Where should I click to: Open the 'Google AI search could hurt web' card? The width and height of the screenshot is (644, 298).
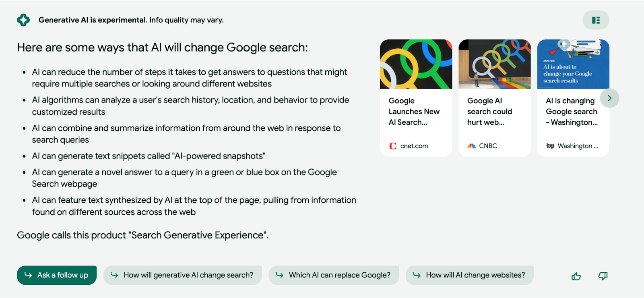(x=495, y=98)
